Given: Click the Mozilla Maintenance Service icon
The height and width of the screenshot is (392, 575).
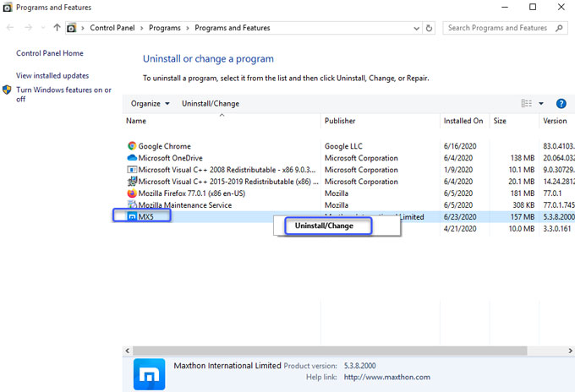Looking at the screenshot, I should click(132, 204).
